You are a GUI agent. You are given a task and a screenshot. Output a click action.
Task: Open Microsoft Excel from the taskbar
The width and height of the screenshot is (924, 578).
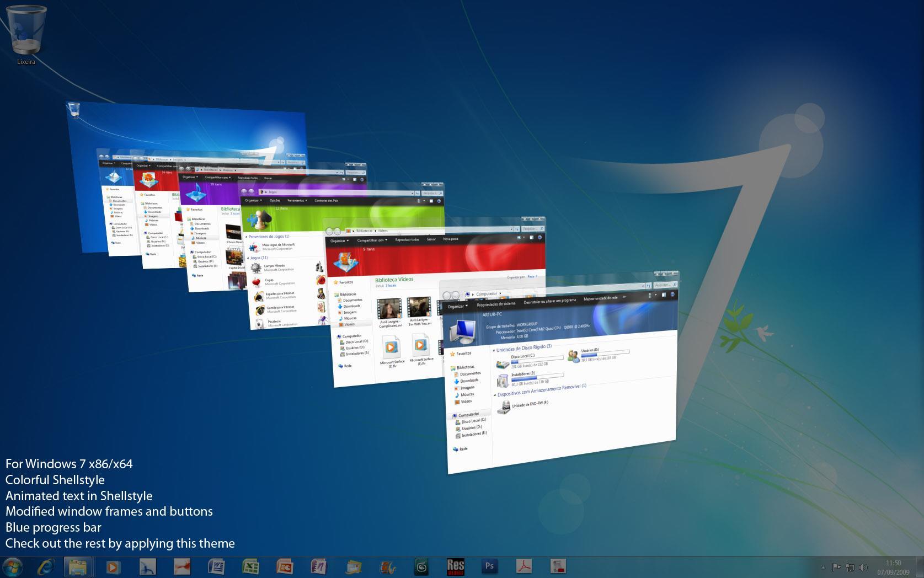(x=251, y=566)
